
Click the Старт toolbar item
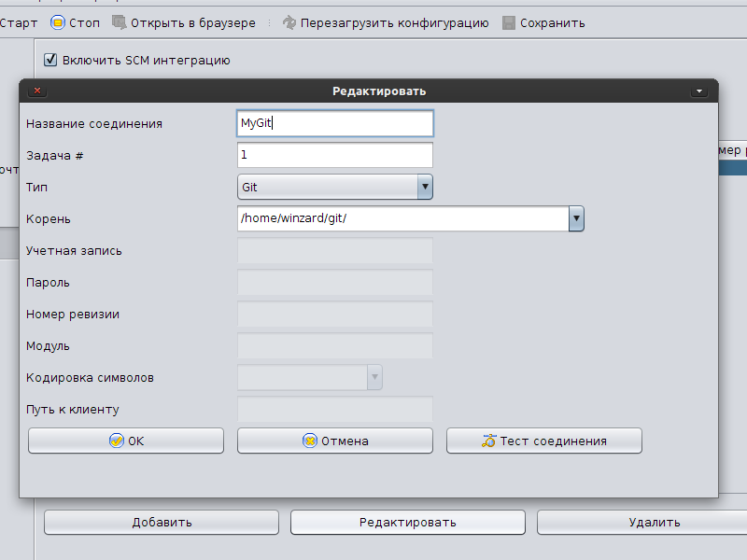19,22
